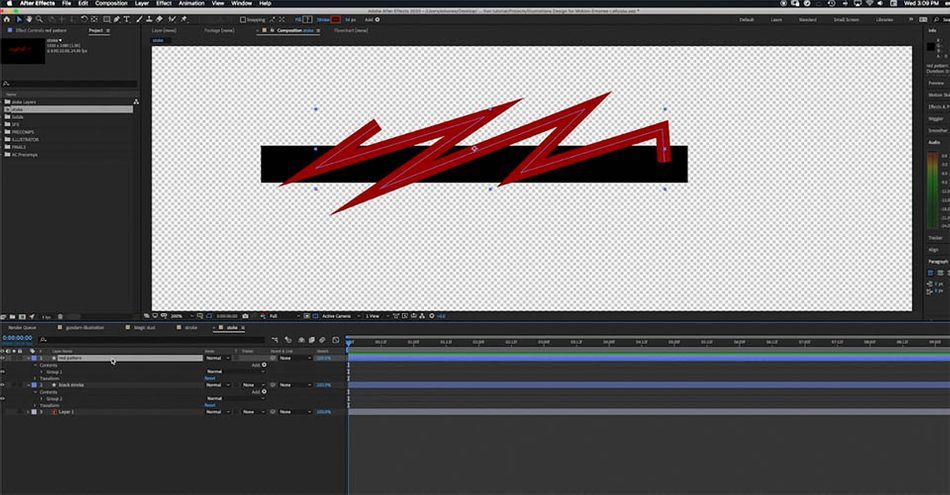The image size is (950, 495).
Task: Select the Clone Stamp tool
Action: (149, 19)
